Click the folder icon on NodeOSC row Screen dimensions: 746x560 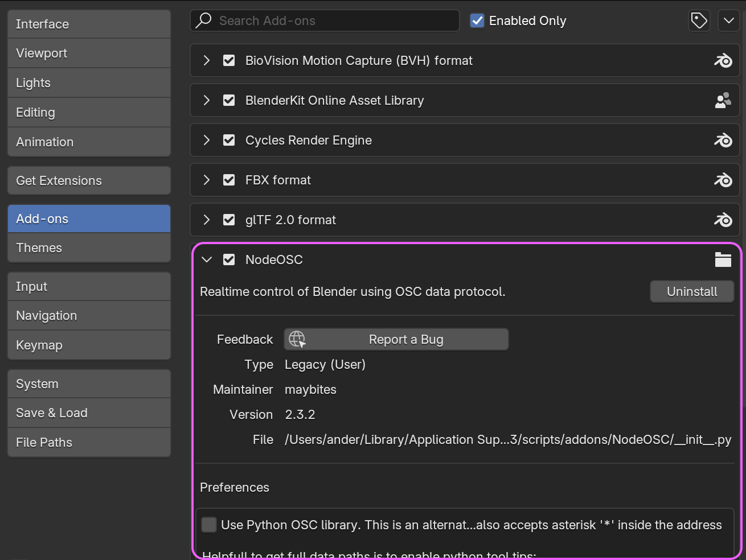click(723, 260)
